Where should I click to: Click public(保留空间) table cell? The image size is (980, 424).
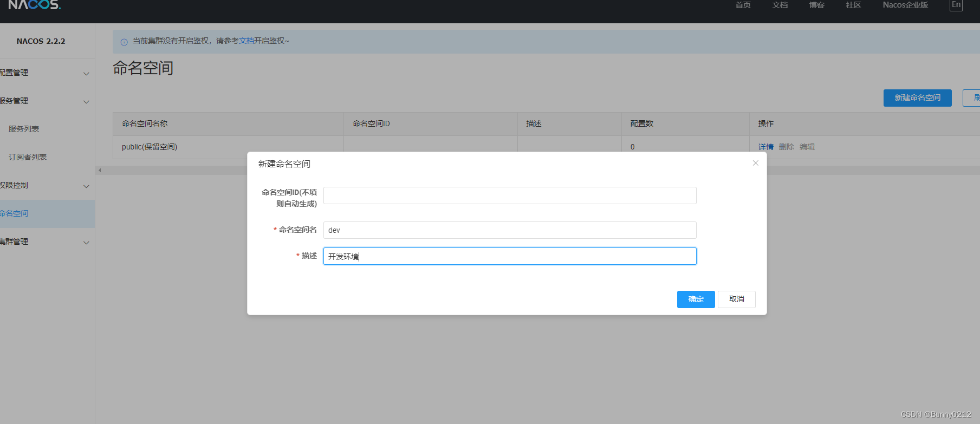pos(228,147)
